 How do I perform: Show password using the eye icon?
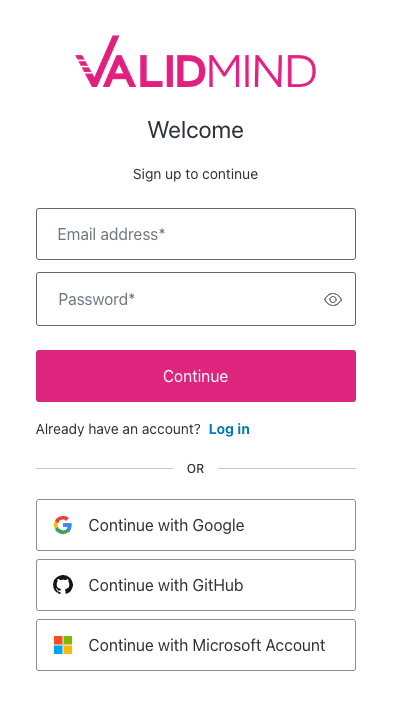coord(333,299)
